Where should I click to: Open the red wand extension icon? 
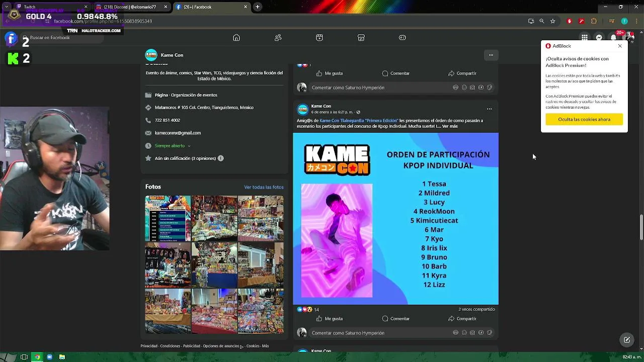coord(582,21)
